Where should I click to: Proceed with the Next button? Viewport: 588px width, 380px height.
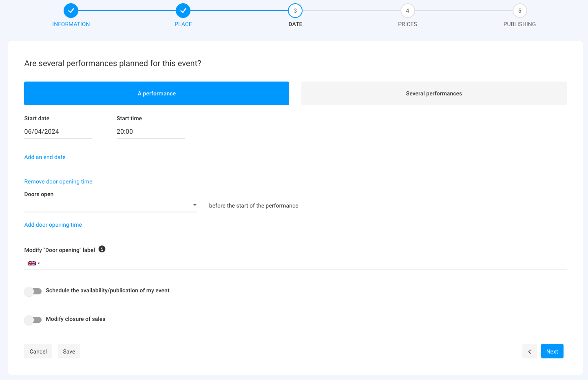point(552,351)
